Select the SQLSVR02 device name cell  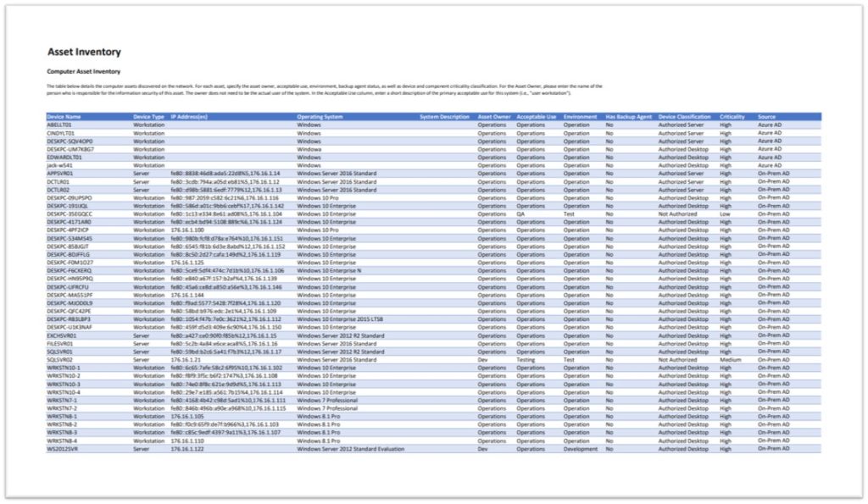60,359
